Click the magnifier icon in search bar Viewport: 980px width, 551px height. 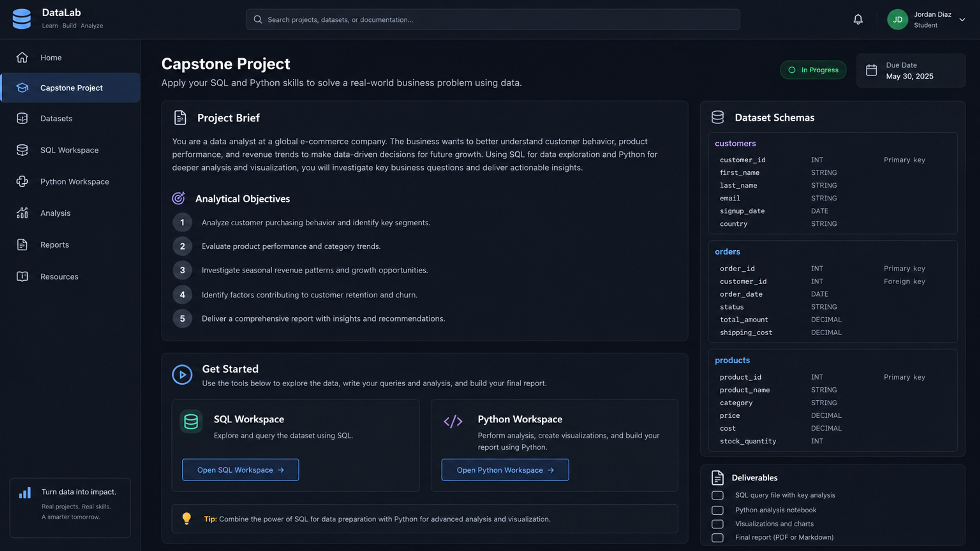click(258, 20)
